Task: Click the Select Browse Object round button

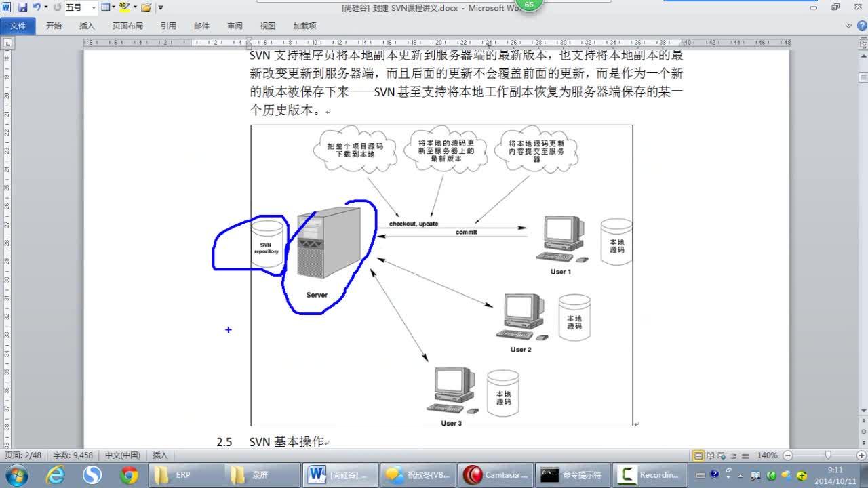Action: pos(863,431)
